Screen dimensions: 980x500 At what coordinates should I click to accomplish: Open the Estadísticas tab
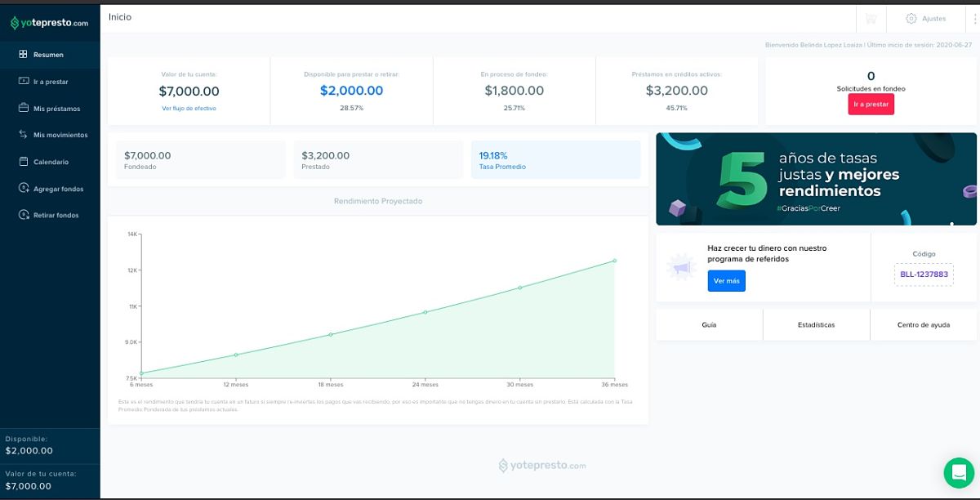(x=816, y=324)
